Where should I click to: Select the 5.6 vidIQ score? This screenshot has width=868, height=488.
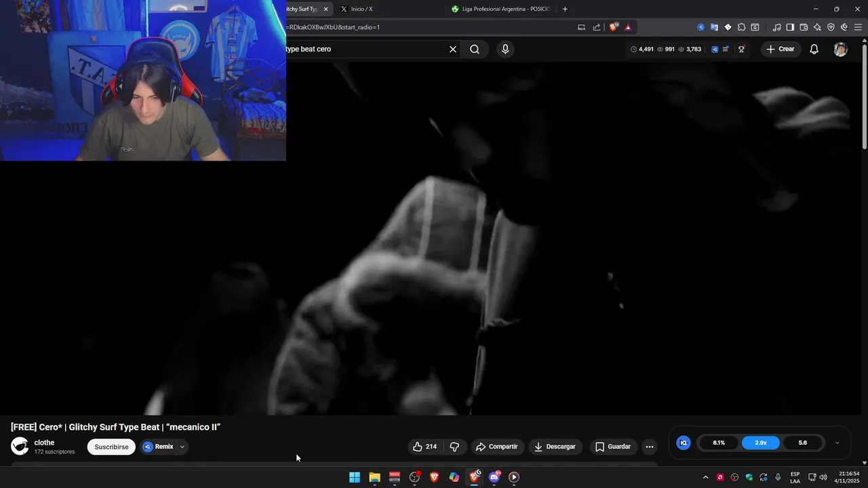point(802,443)
